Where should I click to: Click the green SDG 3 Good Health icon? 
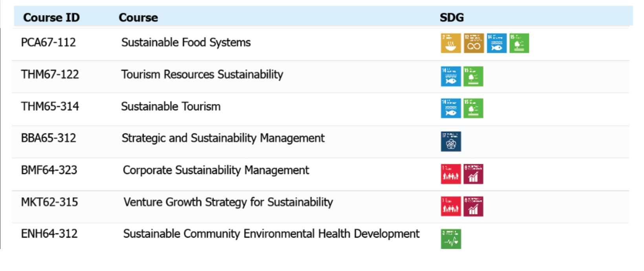[x=451, y=239]
